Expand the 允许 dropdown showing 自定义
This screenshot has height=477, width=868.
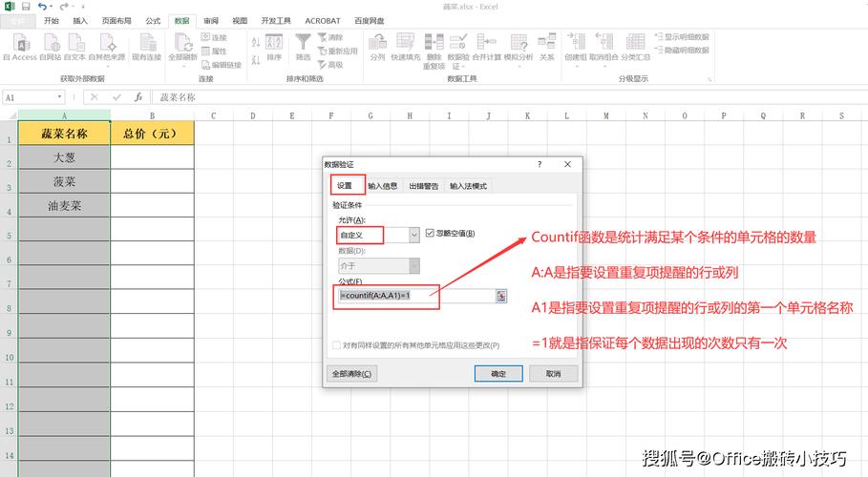coord(414,236)
